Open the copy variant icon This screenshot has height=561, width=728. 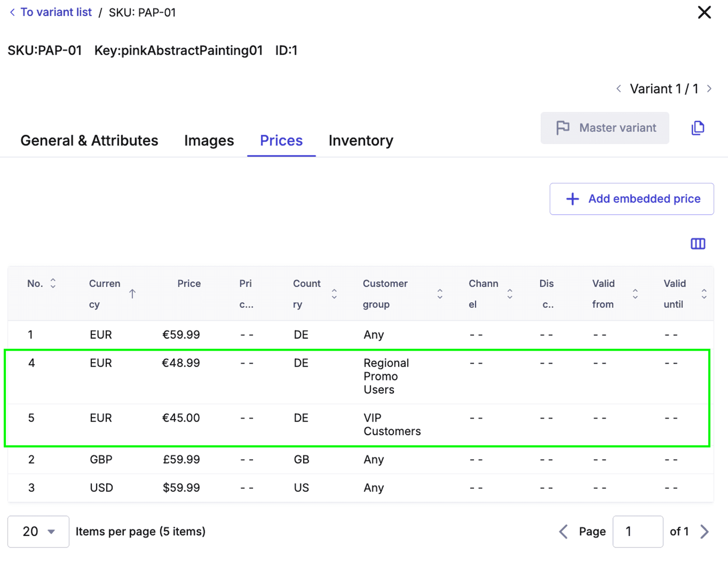coord(698,128)
